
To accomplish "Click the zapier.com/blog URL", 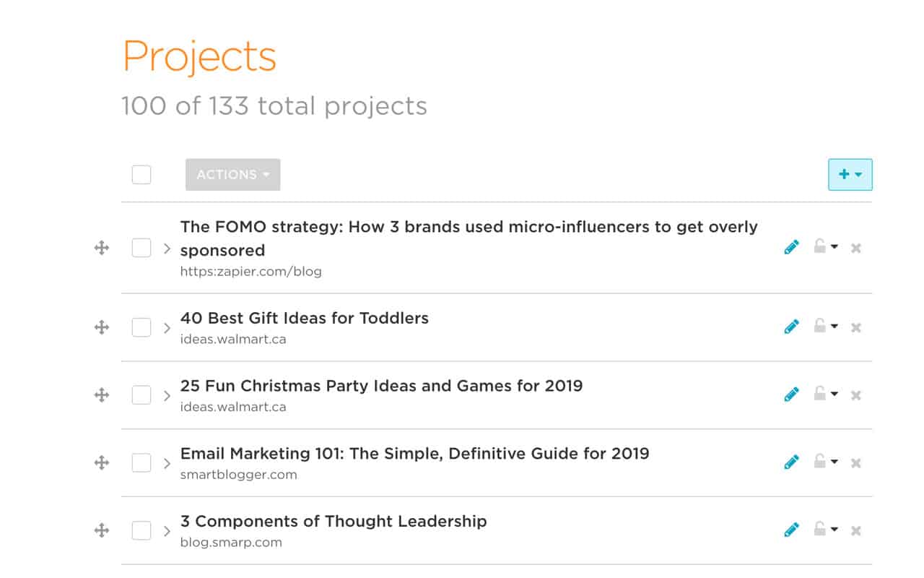I will tap(251, 272).
